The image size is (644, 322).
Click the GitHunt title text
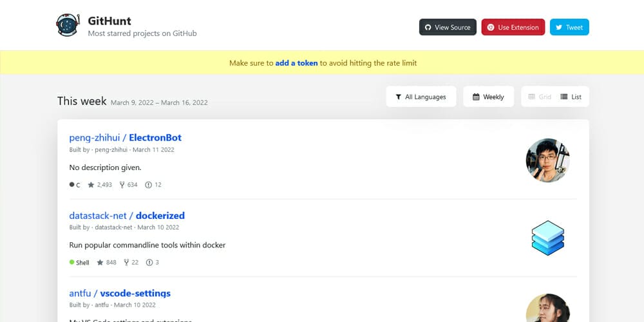click(109, 21)
